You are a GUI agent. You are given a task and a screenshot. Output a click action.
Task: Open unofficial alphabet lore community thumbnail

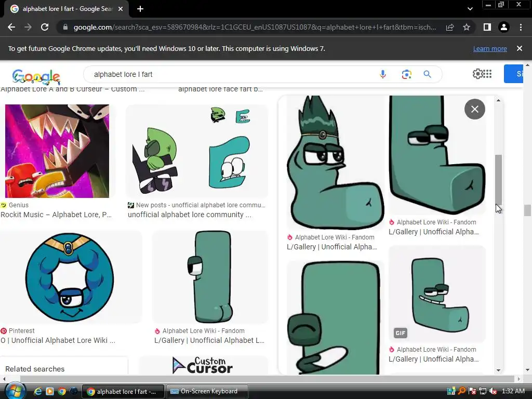point(197,151)
